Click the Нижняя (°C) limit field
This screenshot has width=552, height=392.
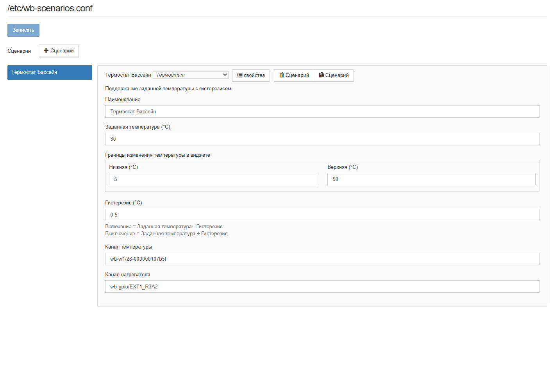pos(213,179)
